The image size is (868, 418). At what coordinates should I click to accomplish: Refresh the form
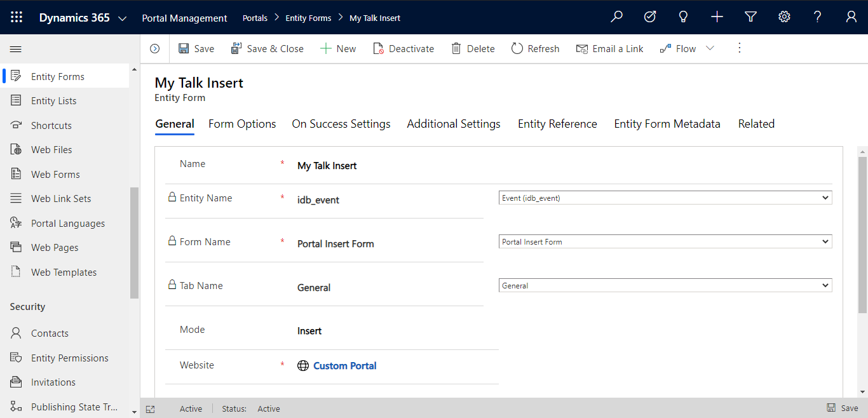(x=535, y=49)
